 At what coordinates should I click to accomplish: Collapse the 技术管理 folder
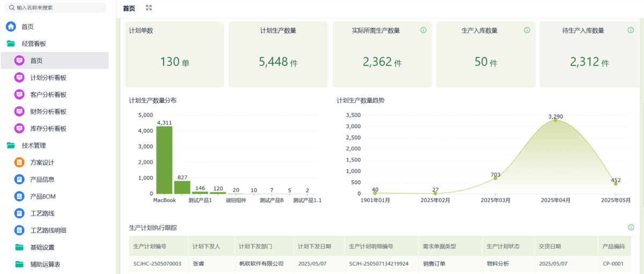pos(33,145)
